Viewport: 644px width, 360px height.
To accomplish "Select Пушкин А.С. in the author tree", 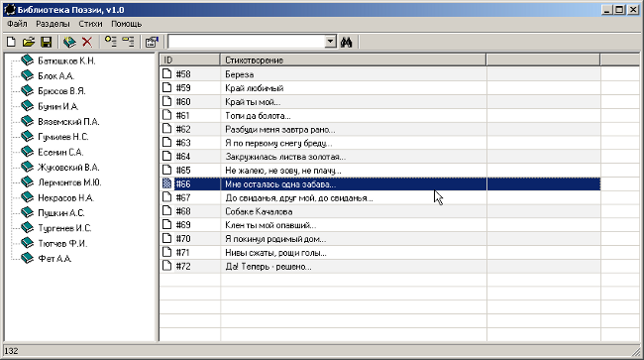I will tap(60, 213).
